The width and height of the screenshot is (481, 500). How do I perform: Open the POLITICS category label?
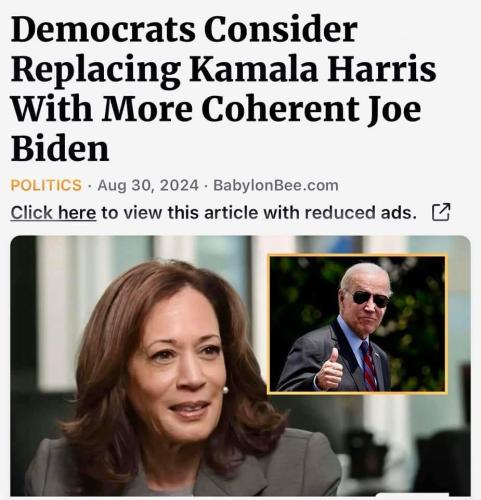46,185
